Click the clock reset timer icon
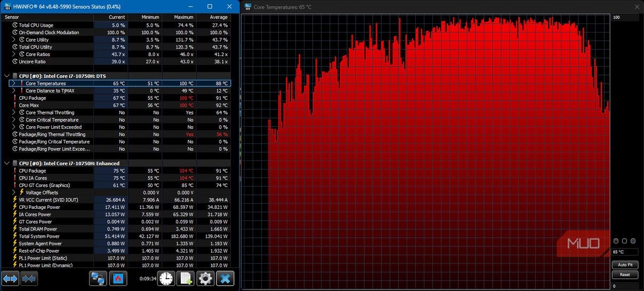The image size is (644, 291). click(167, 278)
